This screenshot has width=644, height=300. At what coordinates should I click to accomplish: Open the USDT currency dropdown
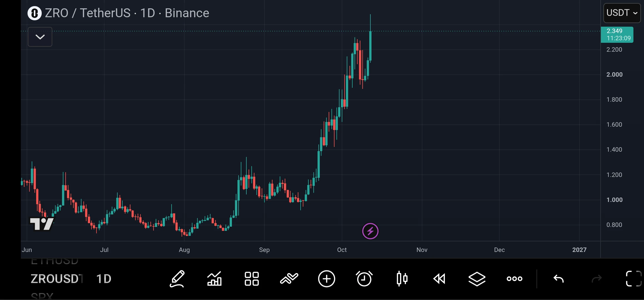622,13
